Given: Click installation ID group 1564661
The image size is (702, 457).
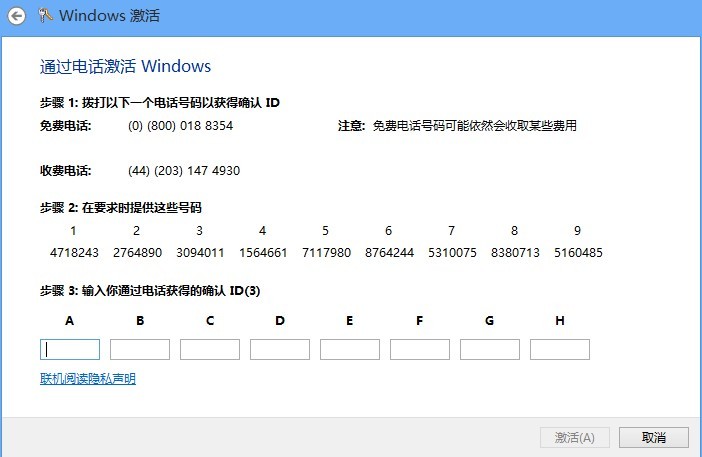Looking at the screenshot, I should [263, 253].
